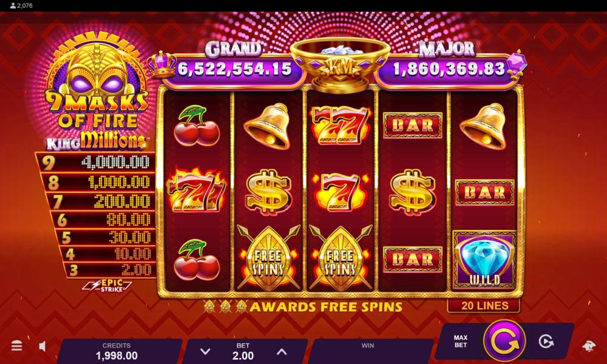Viewport: 607px width, 364px height.
Task: Click the Grand jackpot amount
Action: [234, 70]
